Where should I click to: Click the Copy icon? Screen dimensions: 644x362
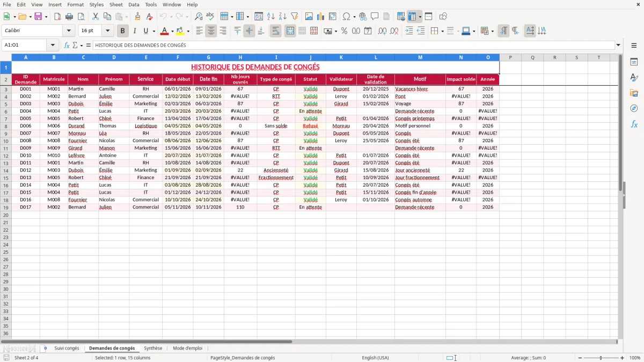point(107,17)
